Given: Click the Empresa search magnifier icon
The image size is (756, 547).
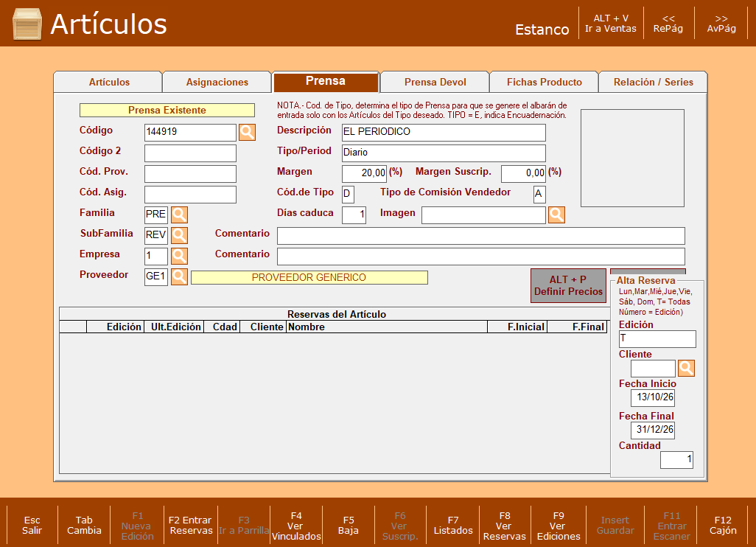Looking at the screenshot, I should click(x=179, y=256).
